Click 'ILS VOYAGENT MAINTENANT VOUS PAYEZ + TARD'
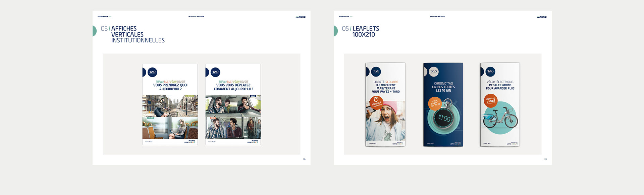Image resolution: width=644 pixels, height=195 pixels. [386, 88]
